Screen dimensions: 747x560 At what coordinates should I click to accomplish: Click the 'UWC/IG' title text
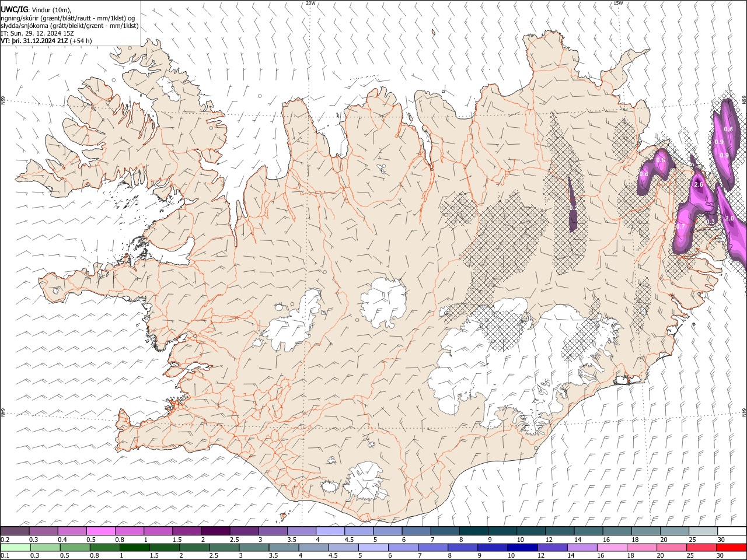point(14,10)
